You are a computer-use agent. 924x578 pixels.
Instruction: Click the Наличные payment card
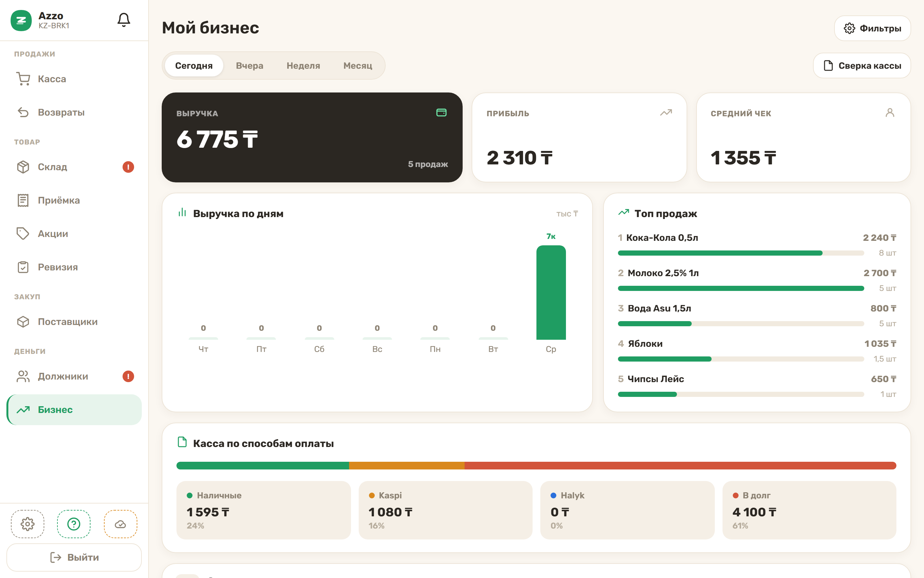coord(263,510)
